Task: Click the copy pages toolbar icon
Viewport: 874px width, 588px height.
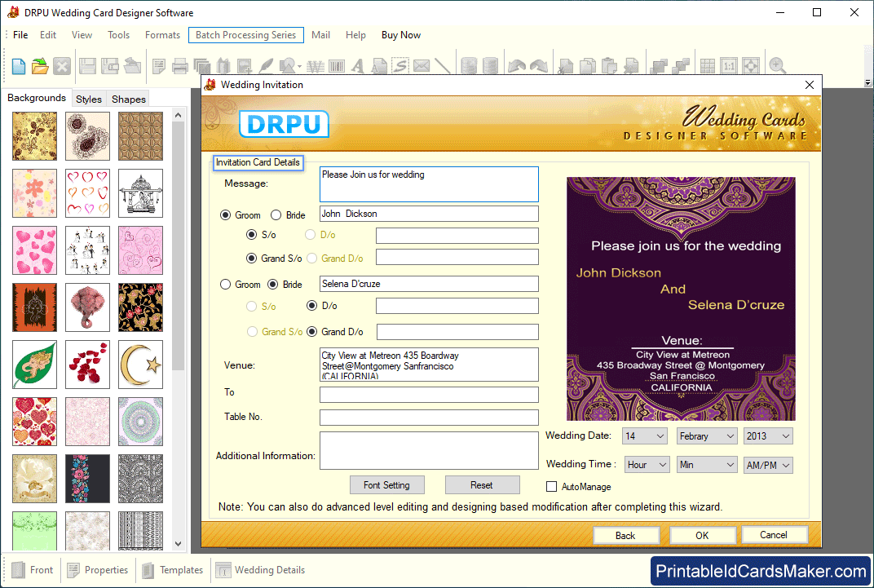Action: (588, 66)
